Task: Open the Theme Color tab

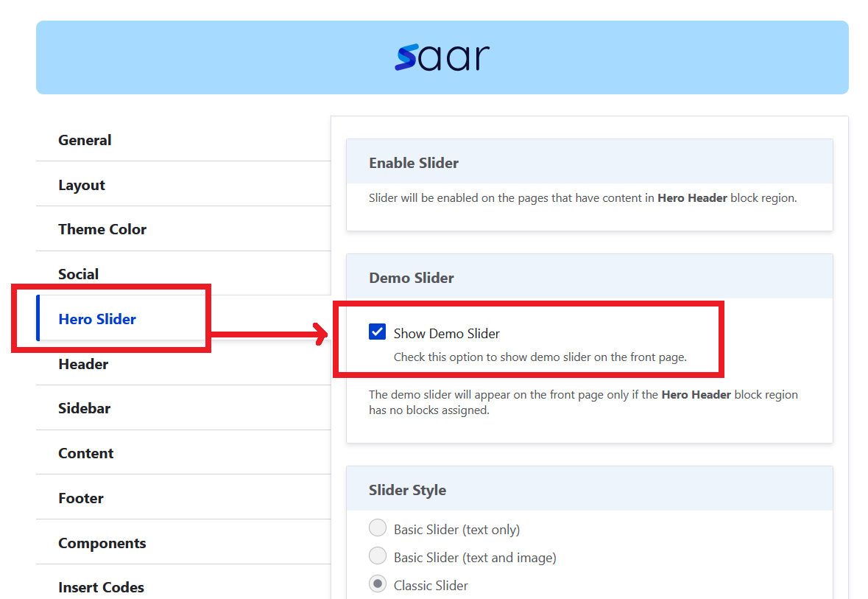Action: click(102, 229)
